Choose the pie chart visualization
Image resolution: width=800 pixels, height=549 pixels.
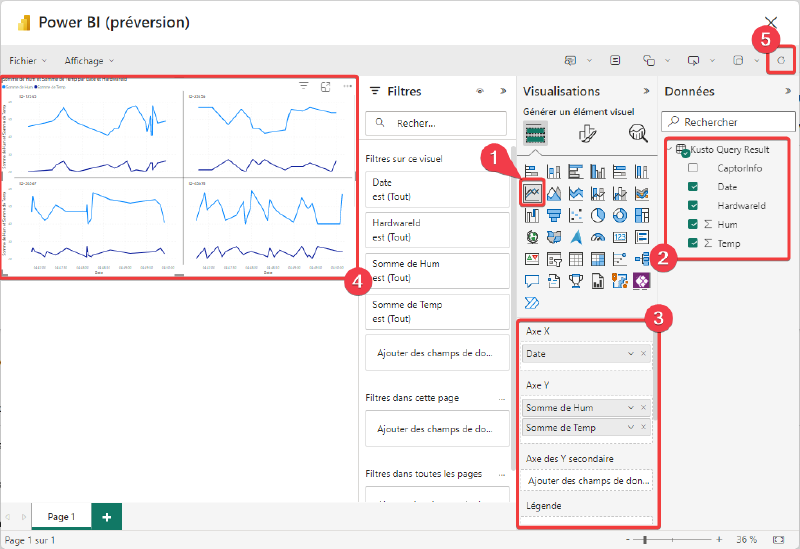598,215
